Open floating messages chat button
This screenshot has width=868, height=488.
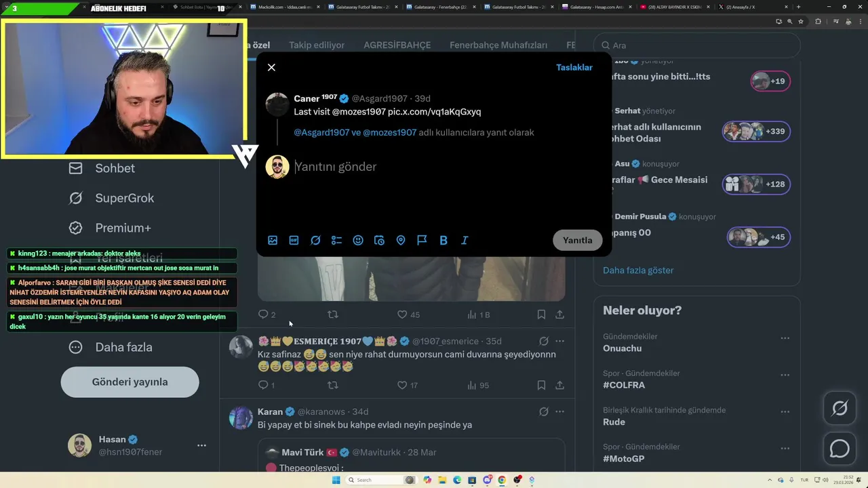[x=840, y=449]
